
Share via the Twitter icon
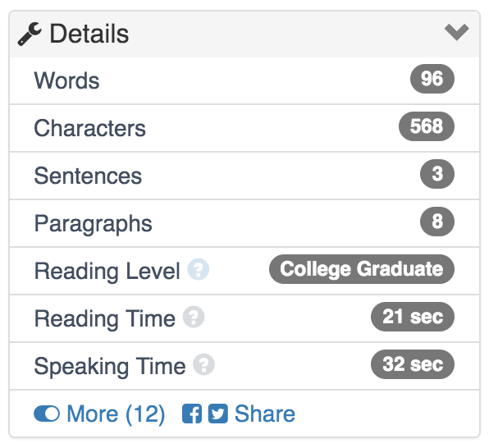218,414
